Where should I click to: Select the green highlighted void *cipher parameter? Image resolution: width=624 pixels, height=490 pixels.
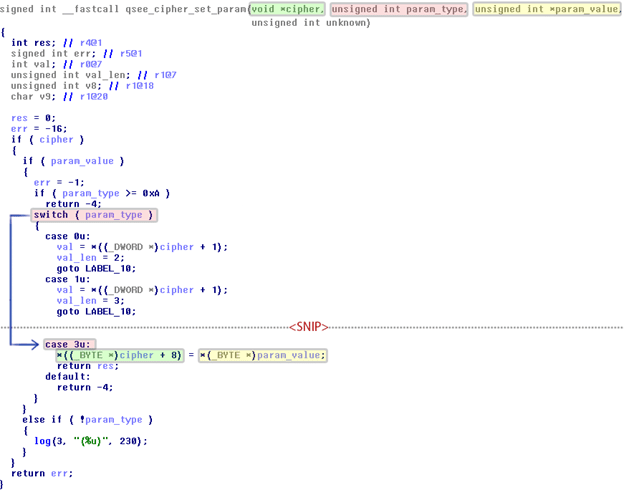pyautogui.click(x=288, y=9)
